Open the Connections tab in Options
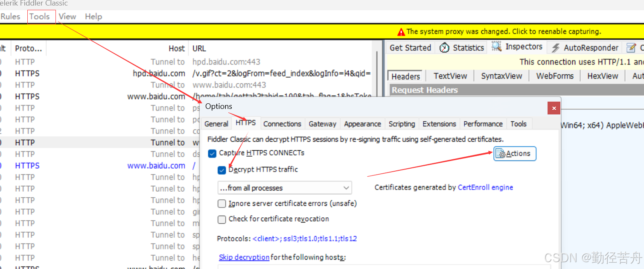644x269 pixels. point(282,124)
